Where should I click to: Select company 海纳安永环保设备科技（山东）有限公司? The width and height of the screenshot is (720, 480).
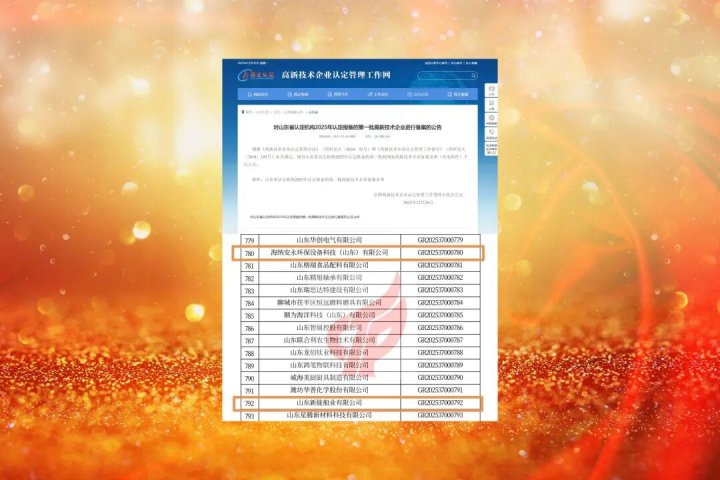[x=329, y=253]
